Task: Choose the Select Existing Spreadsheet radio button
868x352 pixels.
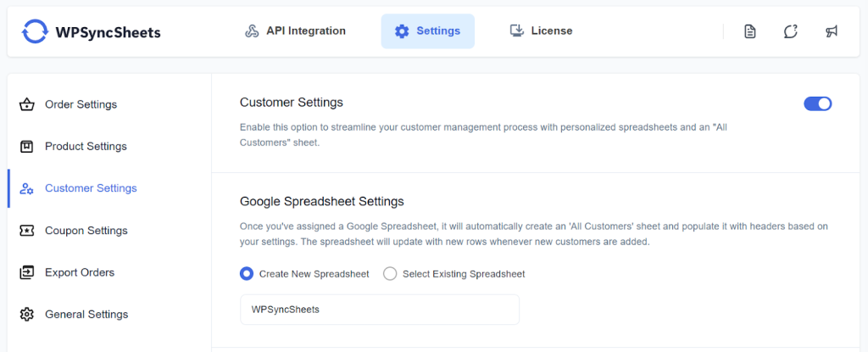Action: click(x=390, y=274)
